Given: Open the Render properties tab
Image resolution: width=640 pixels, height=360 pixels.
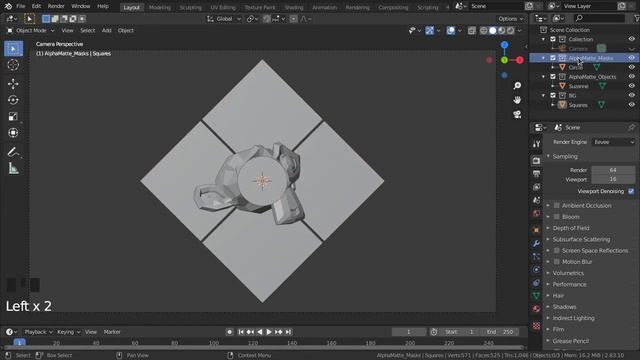Looking at the screenshot, I should (536, 161).
